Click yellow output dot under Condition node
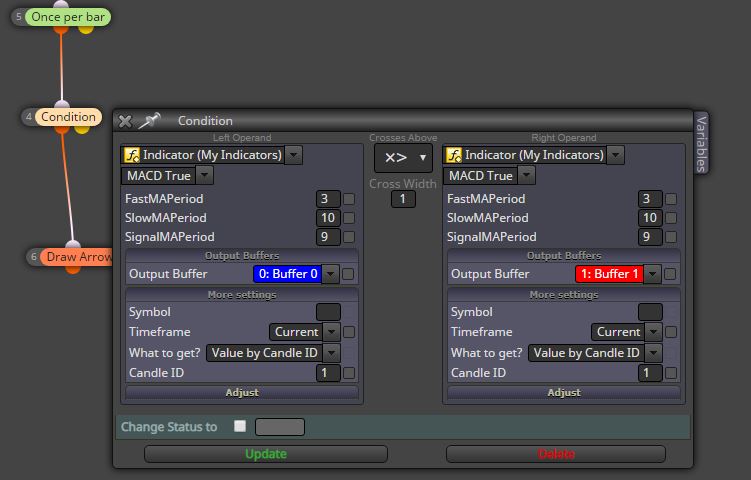The width and height of the screenshot is (751, 480). point(82,129)
